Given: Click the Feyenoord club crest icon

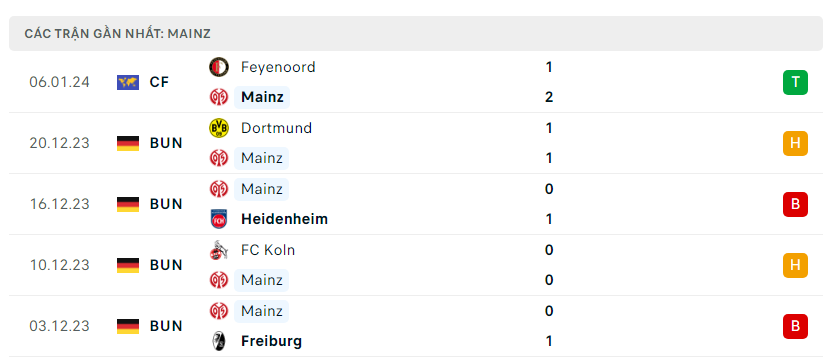Looking at the screenshot, I should pyautogui.click(x=219, y=67).
